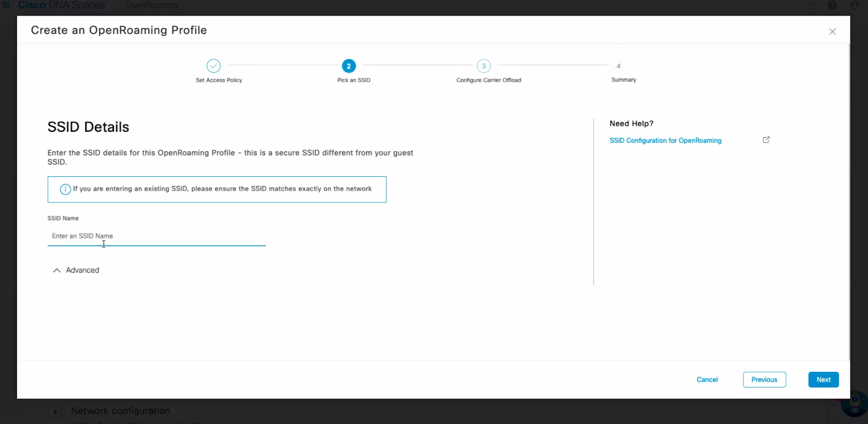Click Network configuration text behind the dialog
Screen dimensions: 868x424
click(x=120, y=411)
